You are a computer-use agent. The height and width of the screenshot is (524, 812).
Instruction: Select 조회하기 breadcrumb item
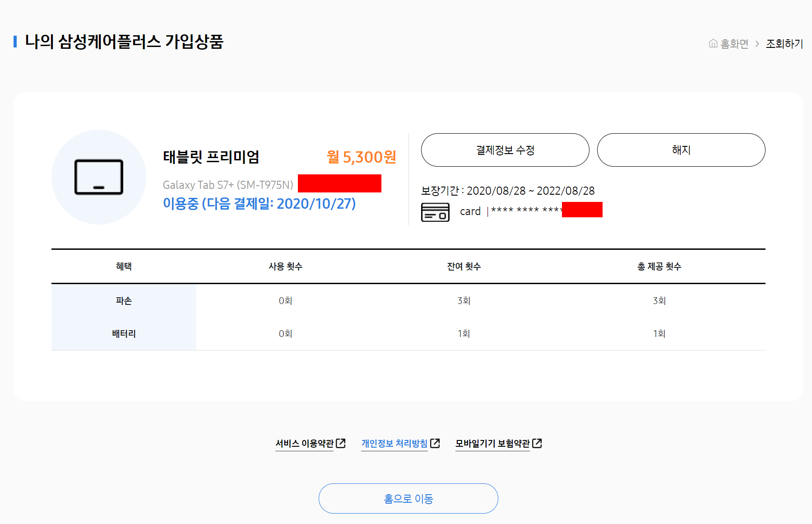pyautogui.click(x=784, y=44)
